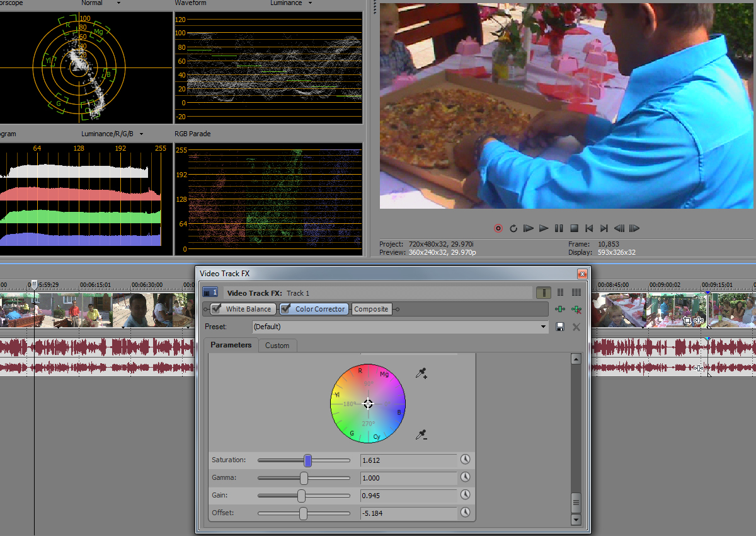Remove selected plug-in from chain

576,309
